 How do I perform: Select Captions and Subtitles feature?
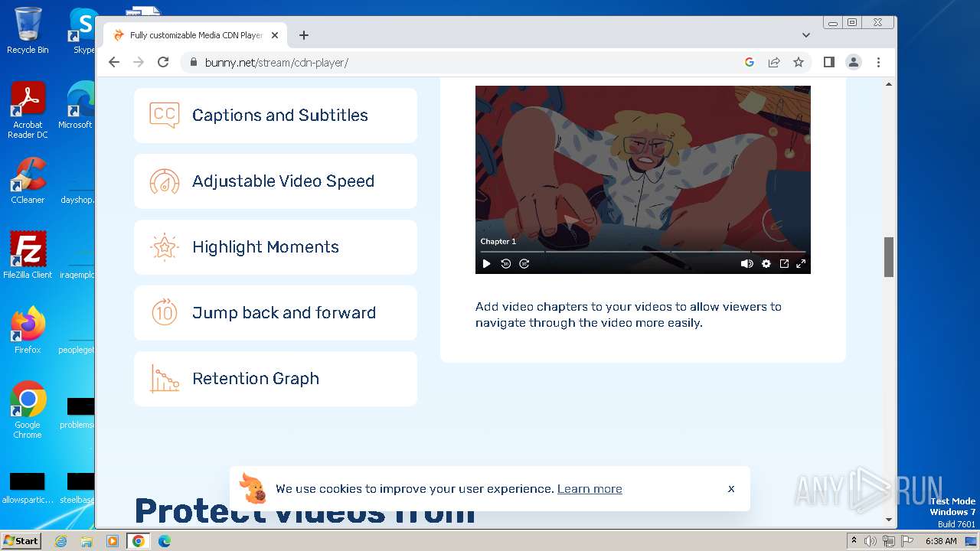point(276,116)
